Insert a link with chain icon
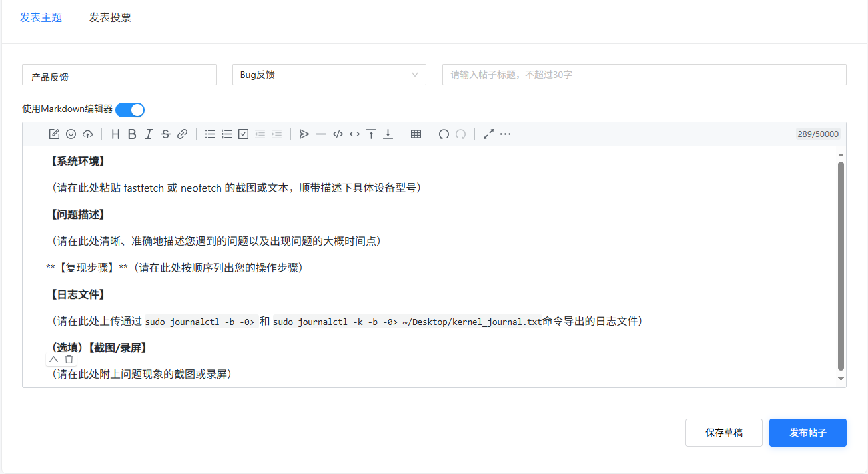Screen dimensions: 868x474 pos(182,134)
